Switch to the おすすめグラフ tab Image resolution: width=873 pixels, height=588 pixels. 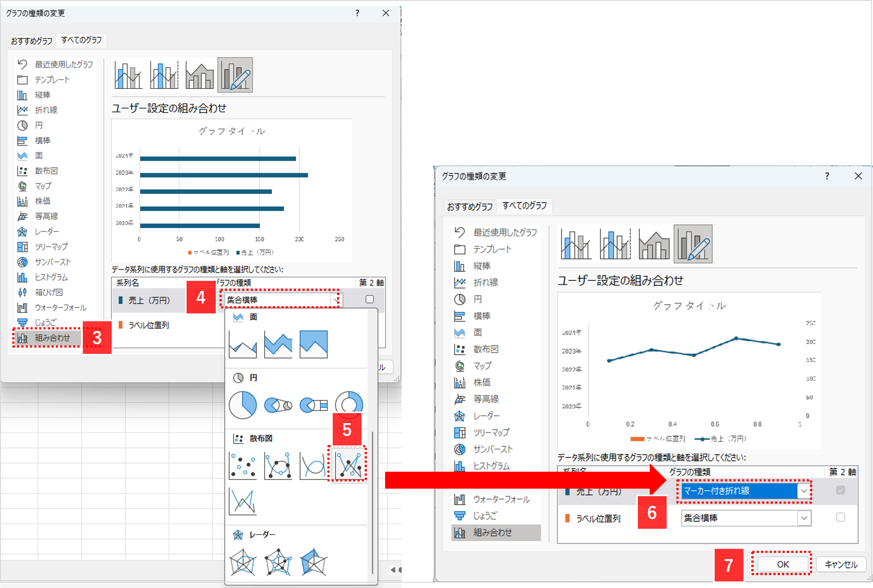31,40
